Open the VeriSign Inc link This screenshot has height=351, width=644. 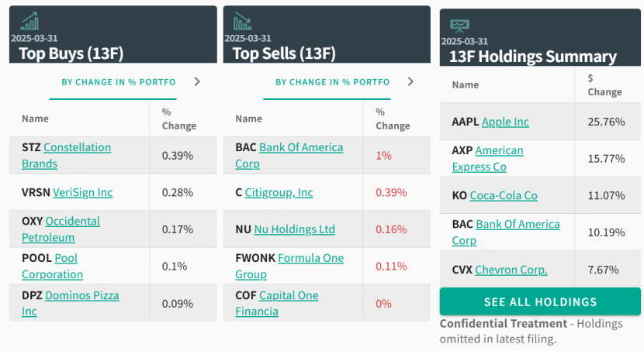coord(82,192)
